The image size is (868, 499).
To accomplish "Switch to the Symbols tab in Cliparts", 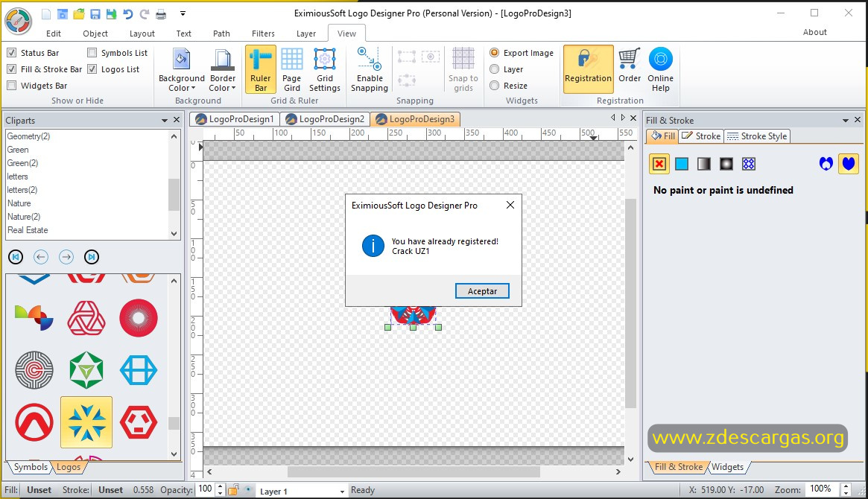I will point(31,467).
